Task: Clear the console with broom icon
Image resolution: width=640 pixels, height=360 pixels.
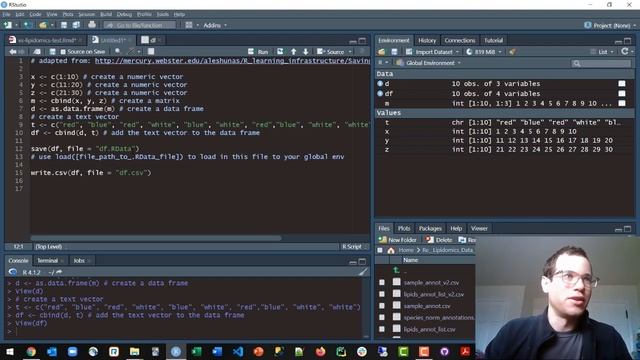Action: 363,272
